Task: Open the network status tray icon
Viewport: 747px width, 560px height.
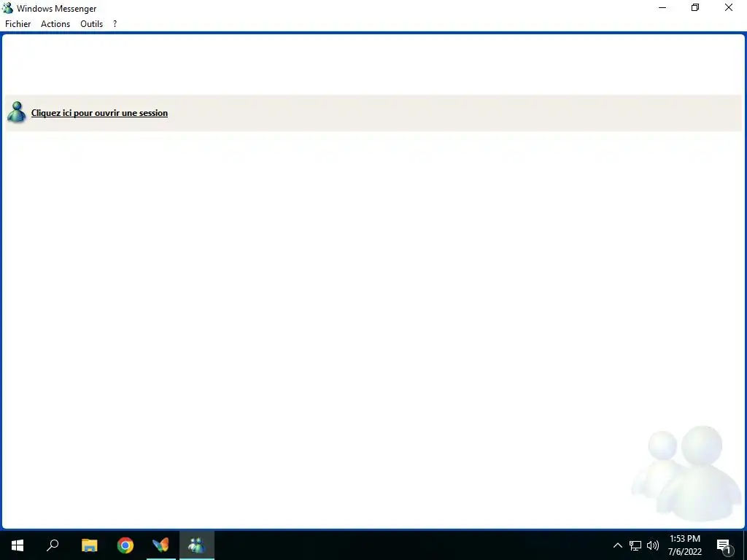Action: click(635, 545)
